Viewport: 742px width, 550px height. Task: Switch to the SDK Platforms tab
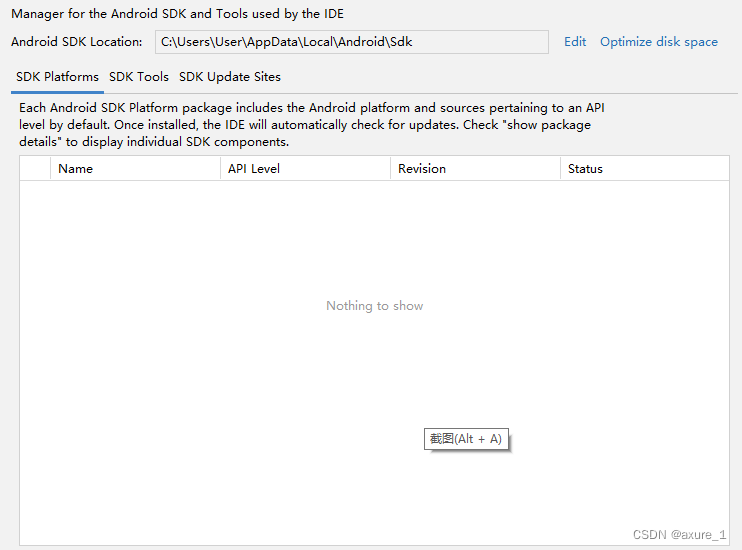coord(57,77)
